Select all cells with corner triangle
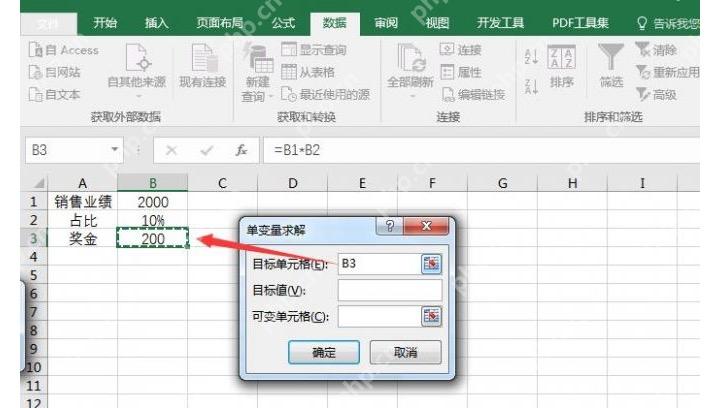The image size is (720, 408). pyautogui.click(x=38, y=183)
